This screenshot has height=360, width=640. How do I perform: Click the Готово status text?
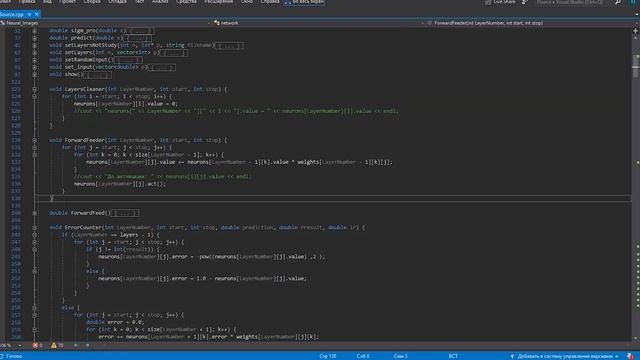coord(14,356)
